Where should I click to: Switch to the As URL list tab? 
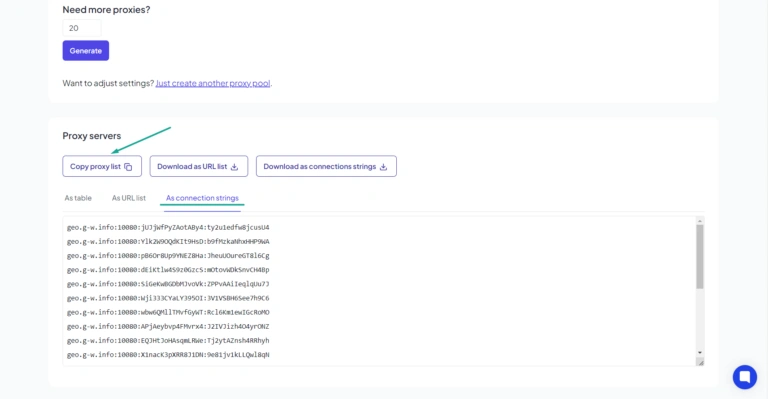tap(129, 198)
